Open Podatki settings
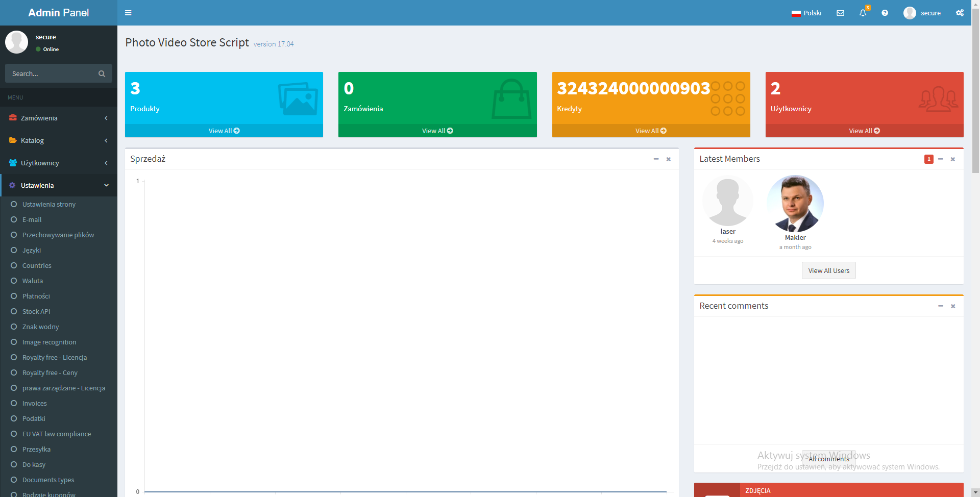 coord(34,418)
